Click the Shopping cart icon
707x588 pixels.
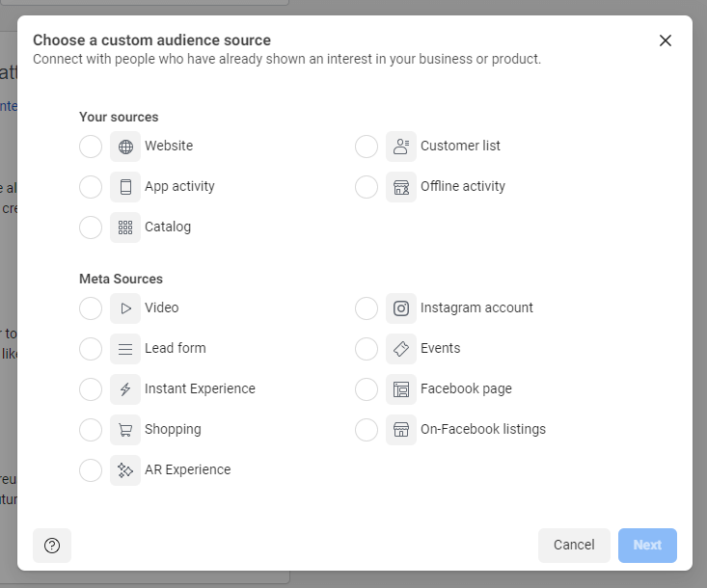pos(125,430)
